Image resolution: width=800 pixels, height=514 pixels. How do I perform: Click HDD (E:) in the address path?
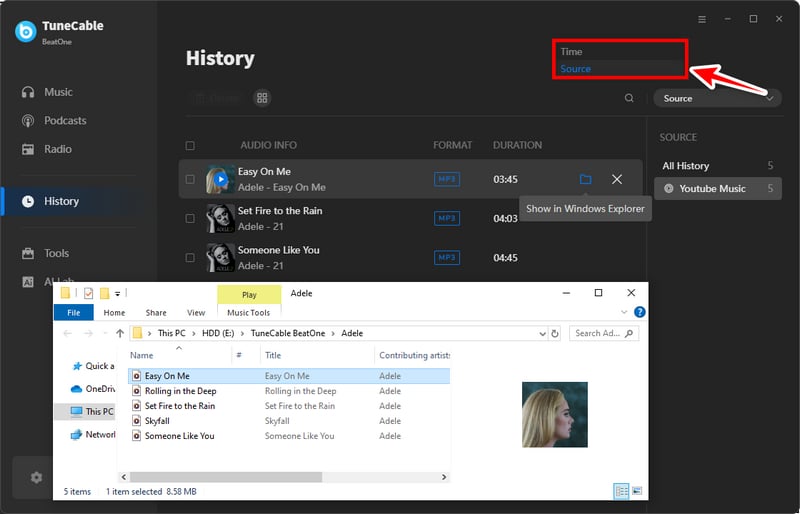point(218,333)
